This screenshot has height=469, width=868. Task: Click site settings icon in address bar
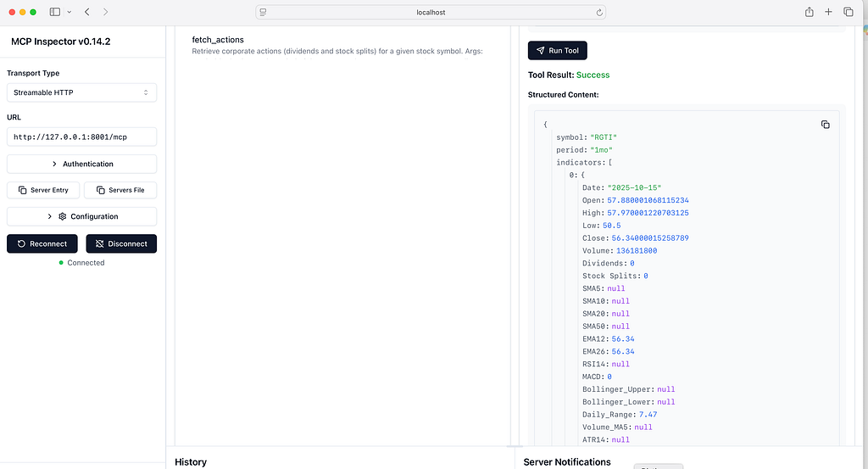pyautogui.click(x=263, y=12)
